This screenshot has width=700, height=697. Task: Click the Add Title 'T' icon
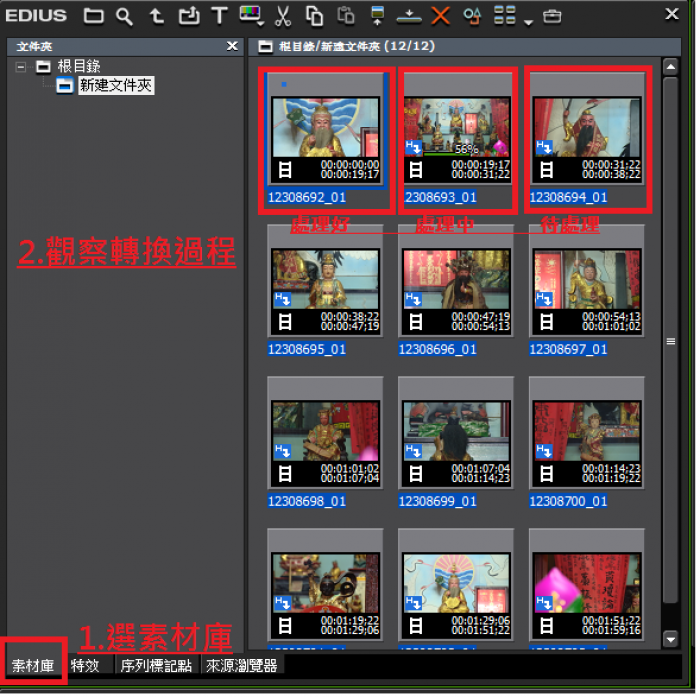219,15
